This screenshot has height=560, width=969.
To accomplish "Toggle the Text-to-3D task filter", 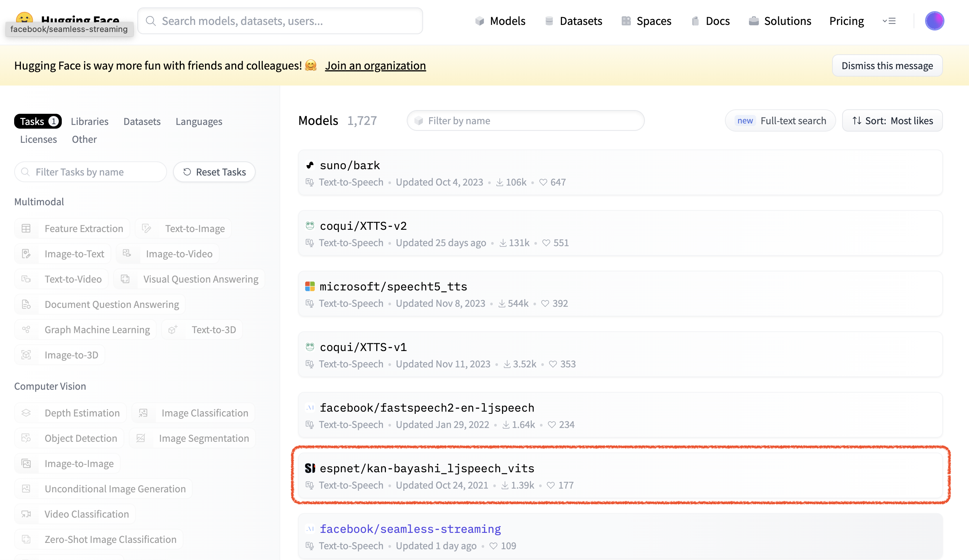I will 202,330.
